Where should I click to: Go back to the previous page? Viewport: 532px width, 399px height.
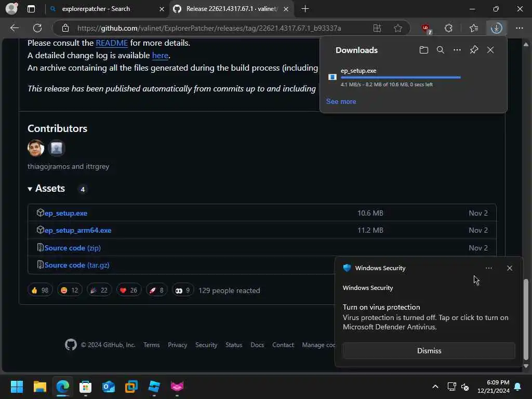(x=15, y=28)
